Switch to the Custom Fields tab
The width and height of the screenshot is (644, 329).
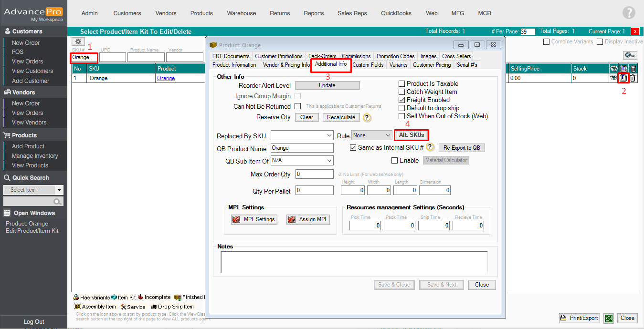click(368, 65)
